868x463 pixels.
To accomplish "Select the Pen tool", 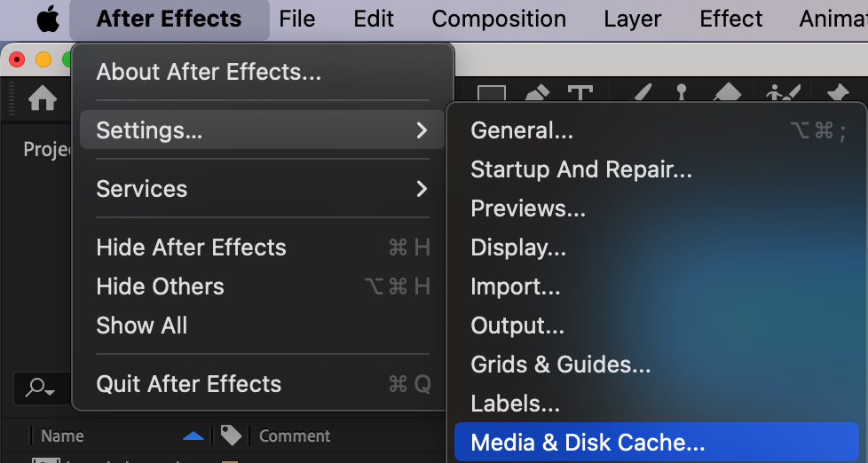I will 538,95.
